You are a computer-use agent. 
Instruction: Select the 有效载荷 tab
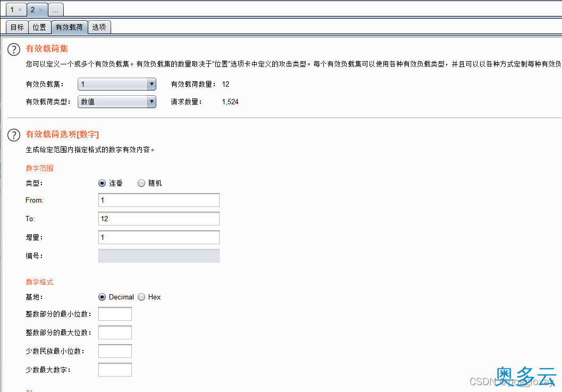(69, 27)
